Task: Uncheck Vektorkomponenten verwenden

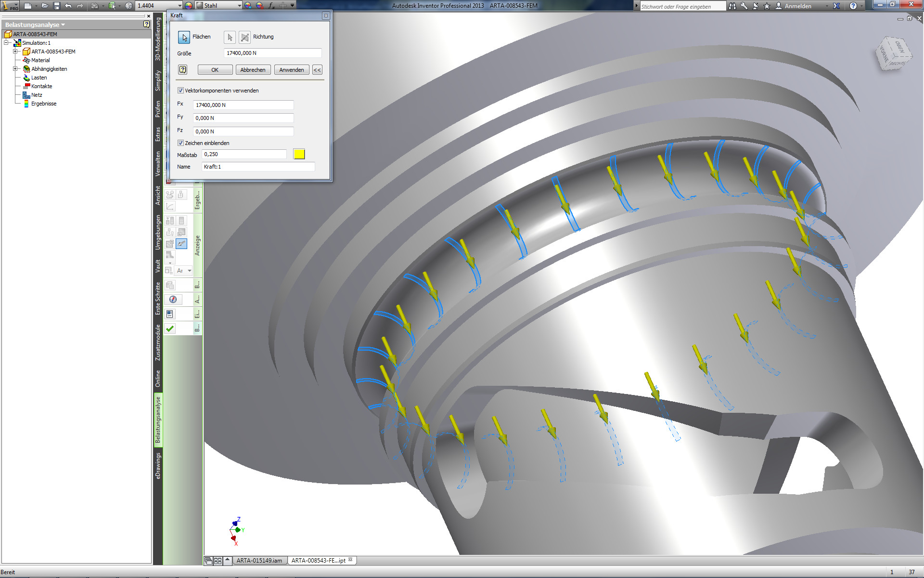Action: click(180, 91)
